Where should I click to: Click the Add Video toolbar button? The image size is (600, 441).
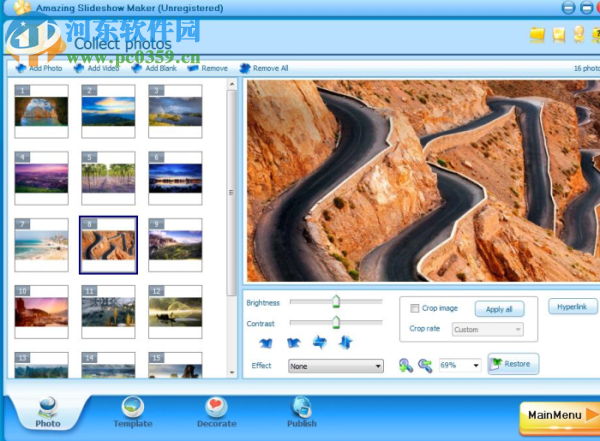[x=96, y=68]
